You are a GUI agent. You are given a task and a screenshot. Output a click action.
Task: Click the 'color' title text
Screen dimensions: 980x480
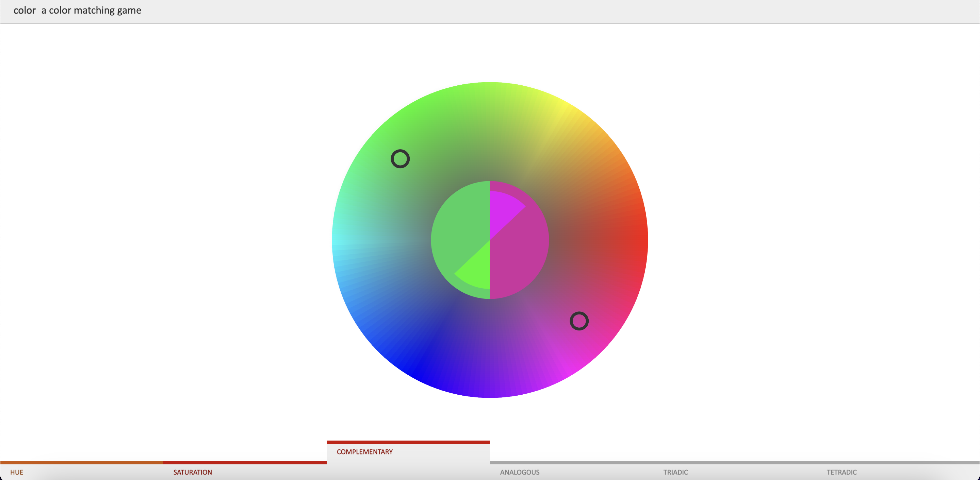(x=24, y=10)
